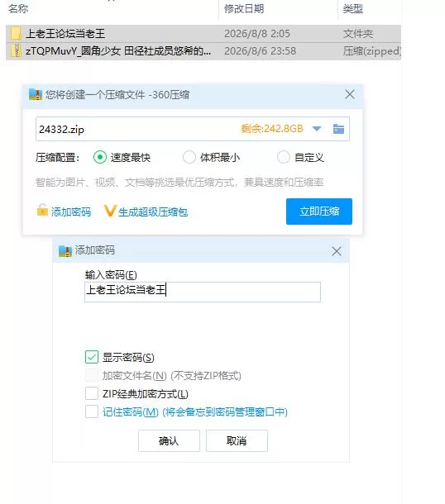This screenshot has width=445, height=504.
Task: Click the 剩余:242.8GB free space text
Action: tap(272, 129)
